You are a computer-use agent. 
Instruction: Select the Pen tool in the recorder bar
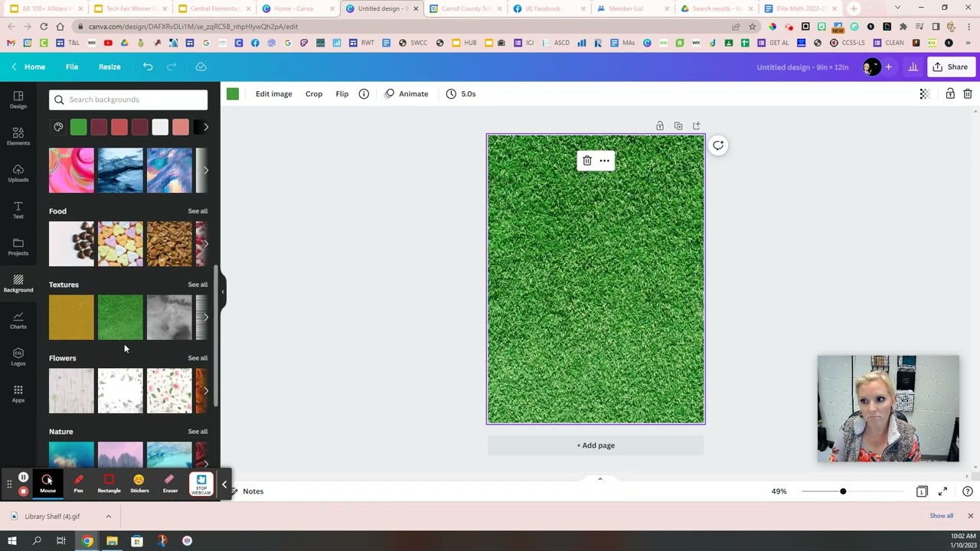click(x=78, y=484)
